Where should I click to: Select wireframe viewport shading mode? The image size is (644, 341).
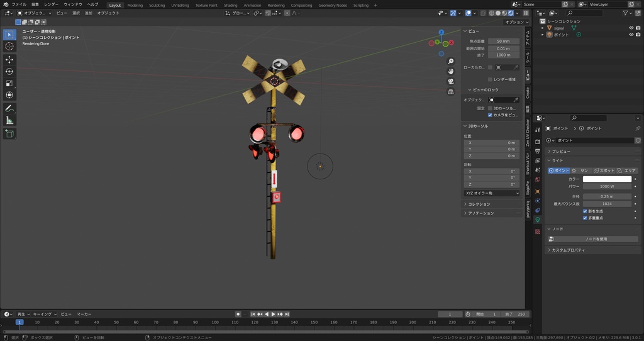tap(492, 13)
